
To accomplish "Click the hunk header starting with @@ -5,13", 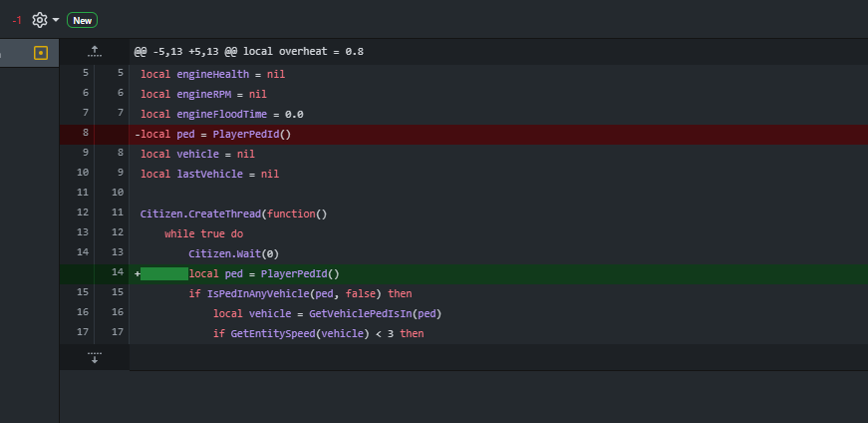I will [x=249, y=51].
